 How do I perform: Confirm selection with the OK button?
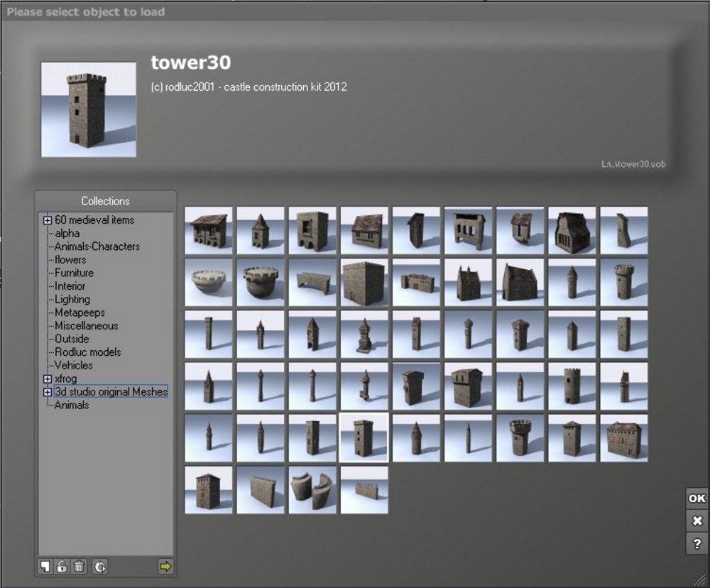tap(697, 499)
